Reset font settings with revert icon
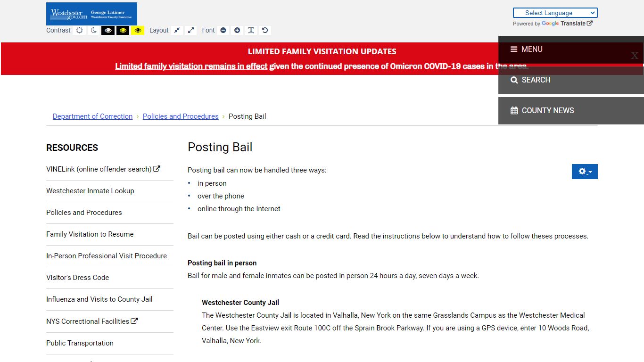This screenshot has width=644, height=362. click(x=265, y=30)
